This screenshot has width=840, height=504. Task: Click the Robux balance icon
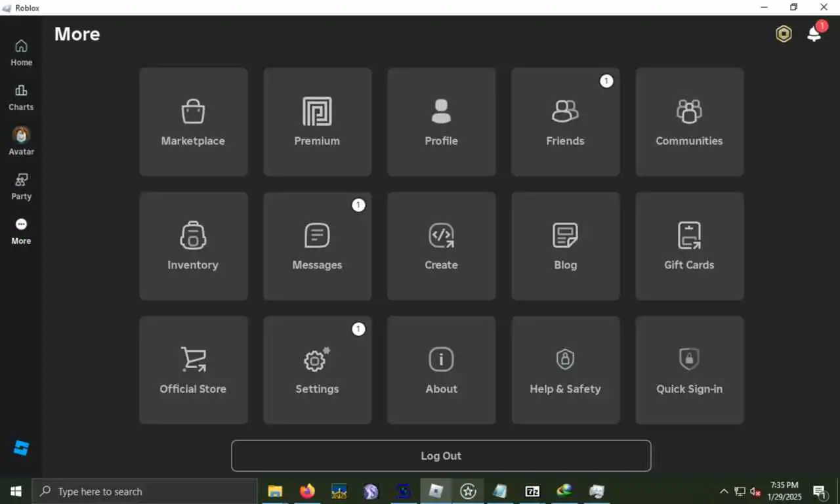pos(784,34)
